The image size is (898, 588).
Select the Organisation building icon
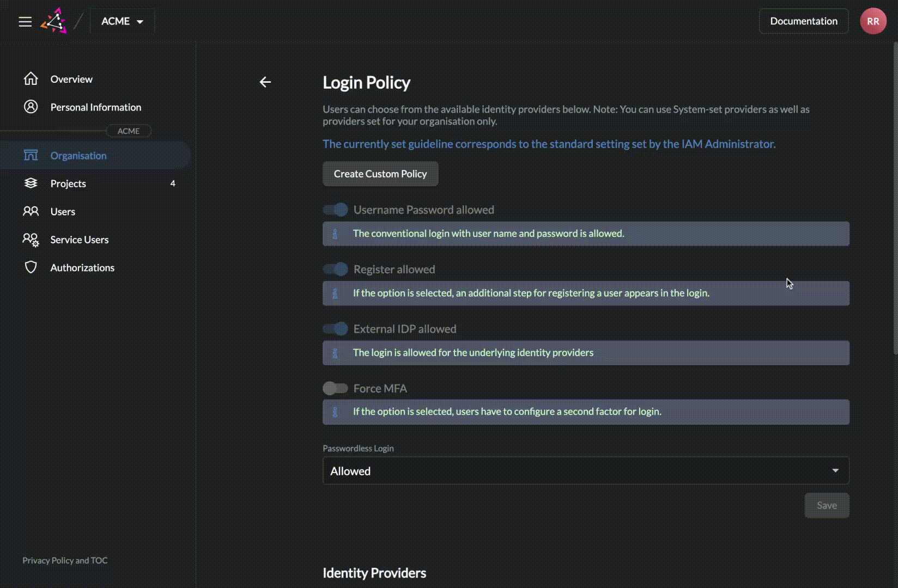31,155
